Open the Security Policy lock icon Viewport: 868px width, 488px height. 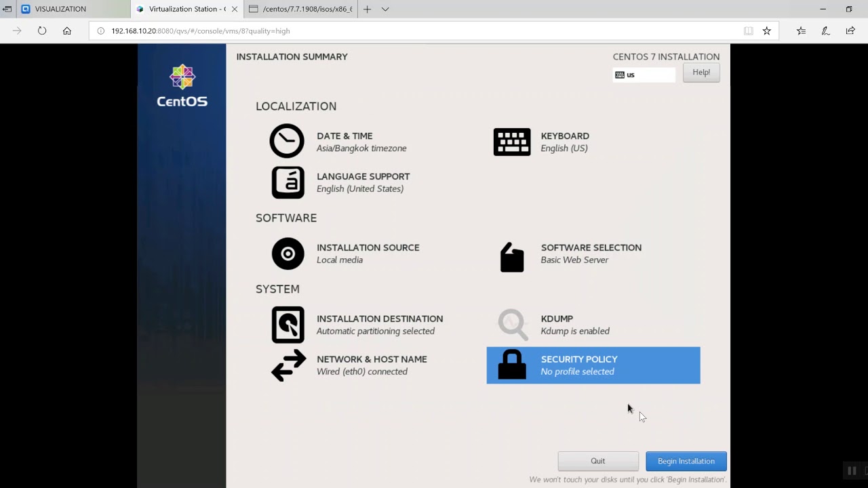(x=512, y=365)
